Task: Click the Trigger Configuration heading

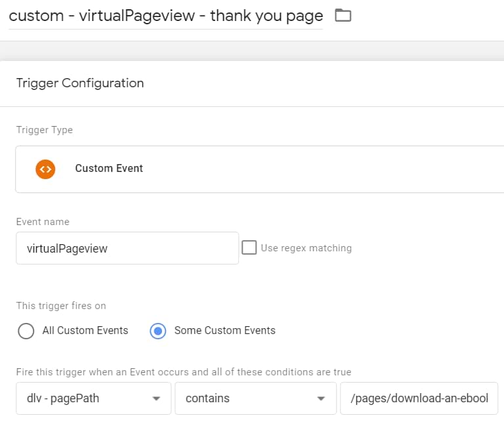Action: pyautogui.click(x=79, y=83)
